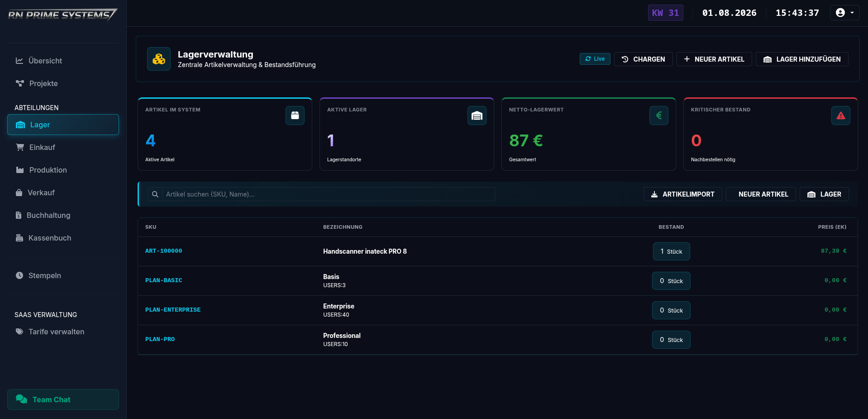Click the Netto-Lagerwert 87 € value

(x=526, y=141)
